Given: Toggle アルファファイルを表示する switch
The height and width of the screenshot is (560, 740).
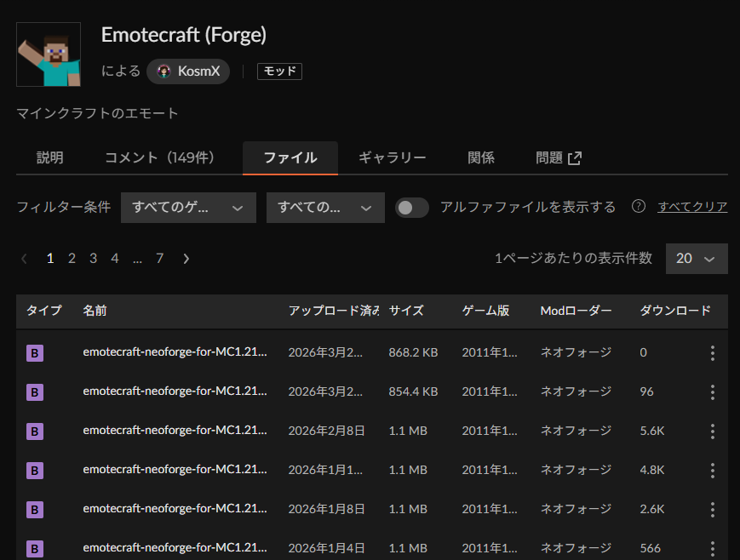Looking at the screenshot, I should coord(412,208).
